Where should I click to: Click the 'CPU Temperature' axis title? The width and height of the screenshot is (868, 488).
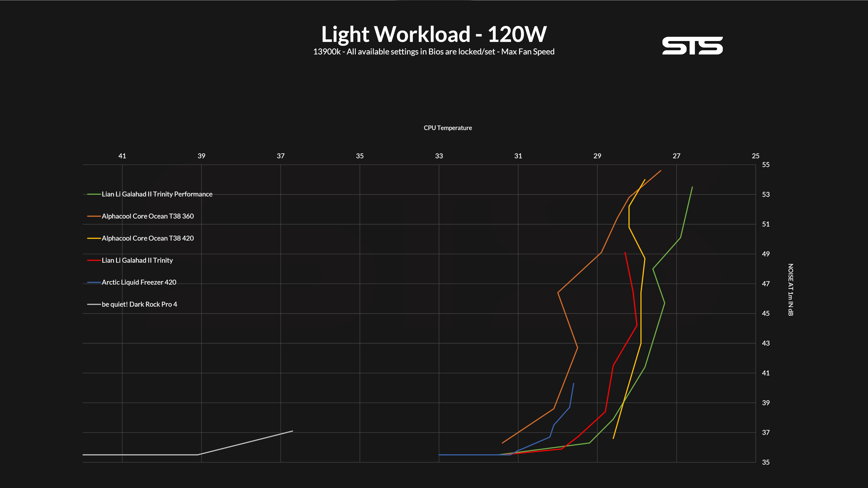(448, 128)
